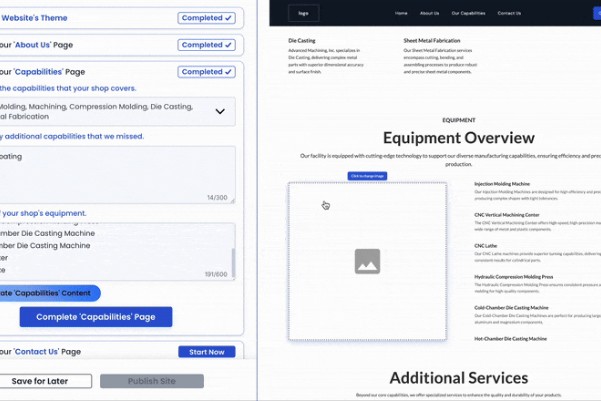Screen dimensions: 601x401
Task: Click the 'Click to change image' button
Action: 367,176
